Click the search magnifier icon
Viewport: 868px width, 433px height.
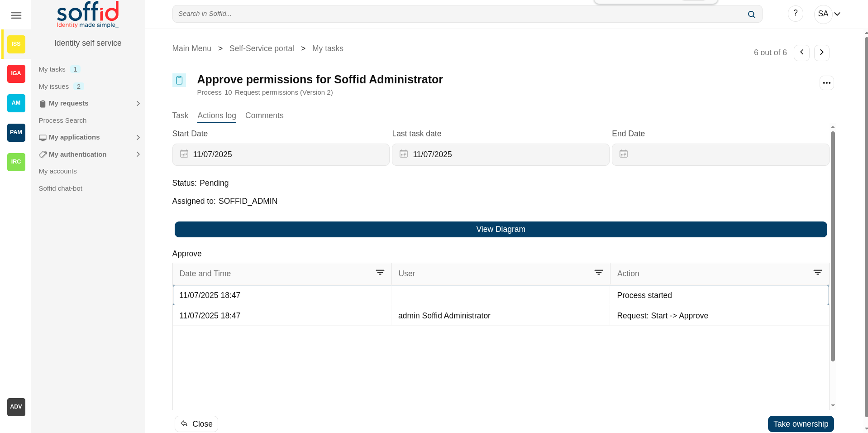click(751, 14)
